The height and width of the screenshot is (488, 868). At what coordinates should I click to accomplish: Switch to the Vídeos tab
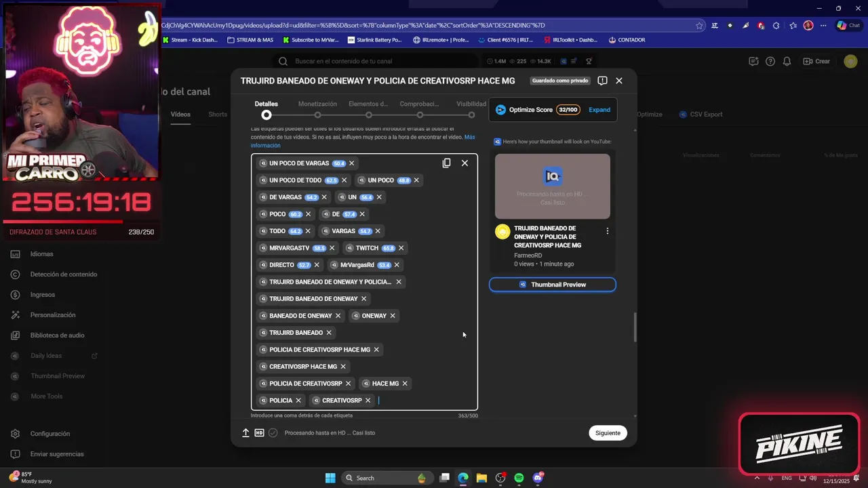(180, 115)
